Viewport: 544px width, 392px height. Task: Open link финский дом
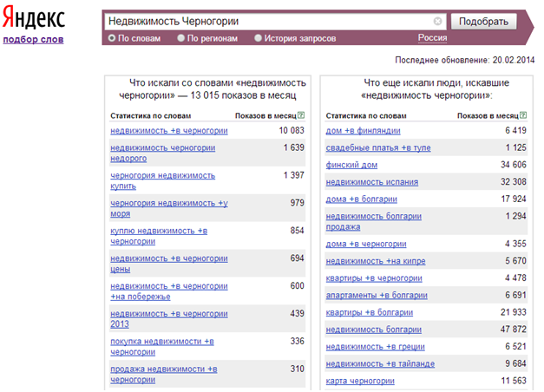[x=351, y=165]
